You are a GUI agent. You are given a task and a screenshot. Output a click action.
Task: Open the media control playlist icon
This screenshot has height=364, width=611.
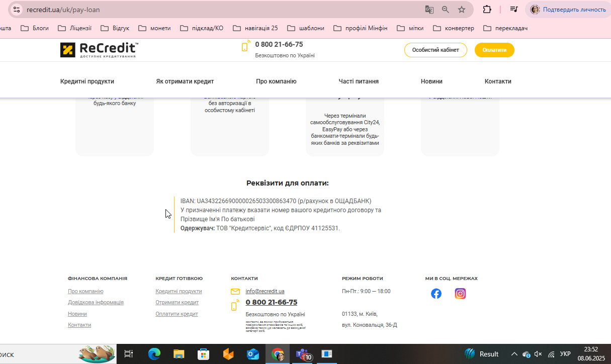click(x=514, y=9)
